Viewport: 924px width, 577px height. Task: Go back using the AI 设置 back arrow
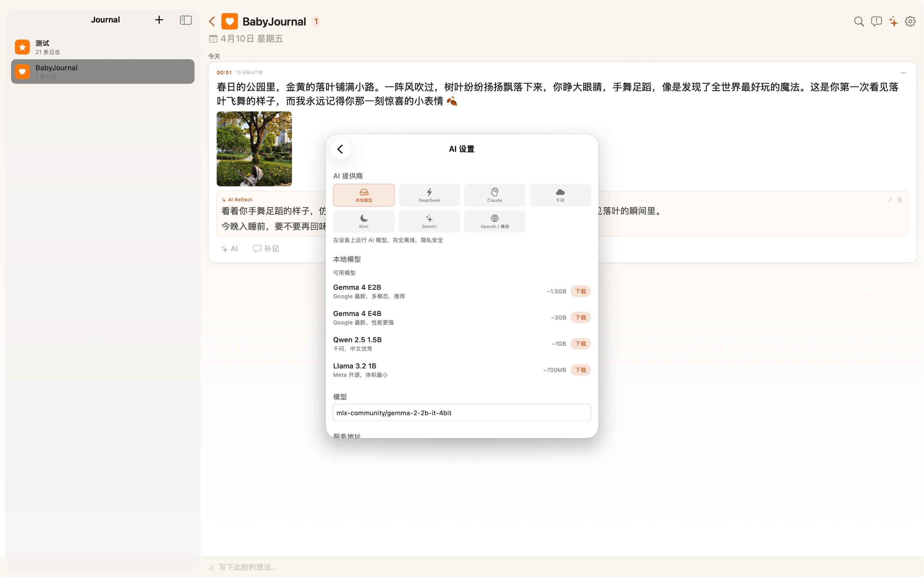tap(341, 149)
